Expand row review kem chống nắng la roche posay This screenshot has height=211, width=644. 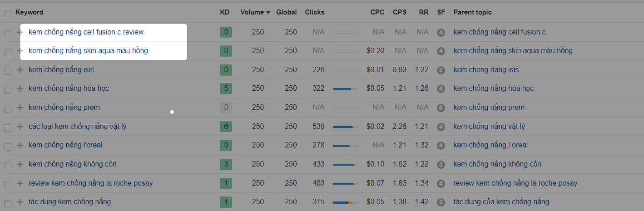20,183
